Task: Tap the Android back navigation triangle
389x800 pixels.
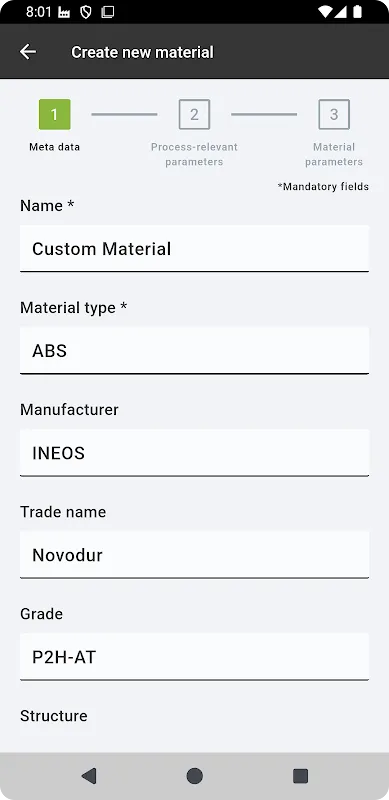Action: click(89, 776)
